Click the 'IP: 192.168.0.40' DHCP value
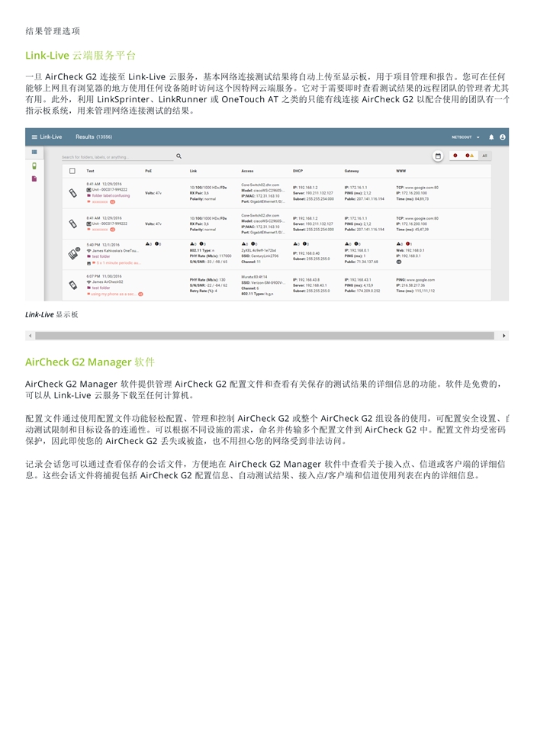The width and height of the screenshot is (534, 756). click(306, 253)
